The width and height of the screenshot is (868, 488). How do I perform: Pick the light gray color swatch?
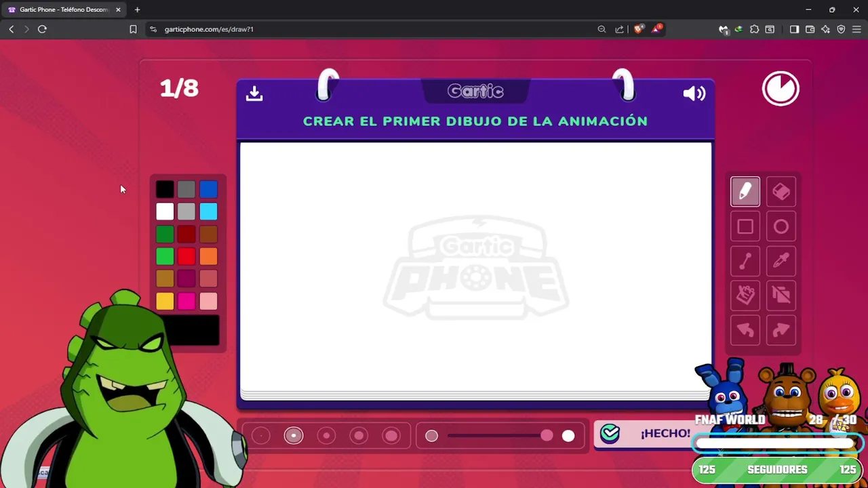186,212
